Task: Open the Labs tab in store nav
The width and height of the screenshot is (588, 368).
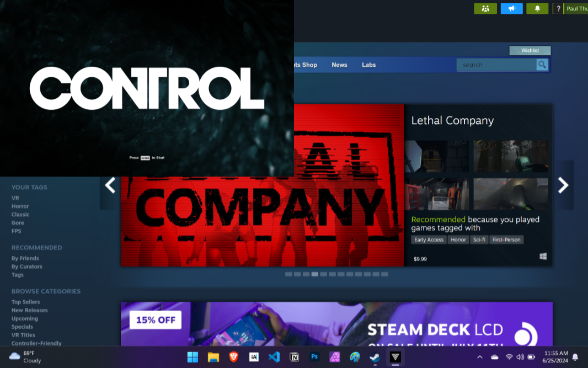Action: [x=369, y=65]
